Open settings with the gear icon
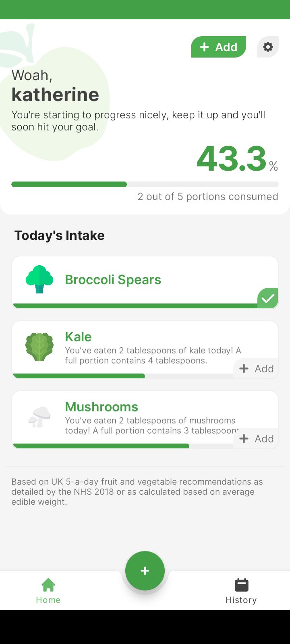 pos(268,47)
